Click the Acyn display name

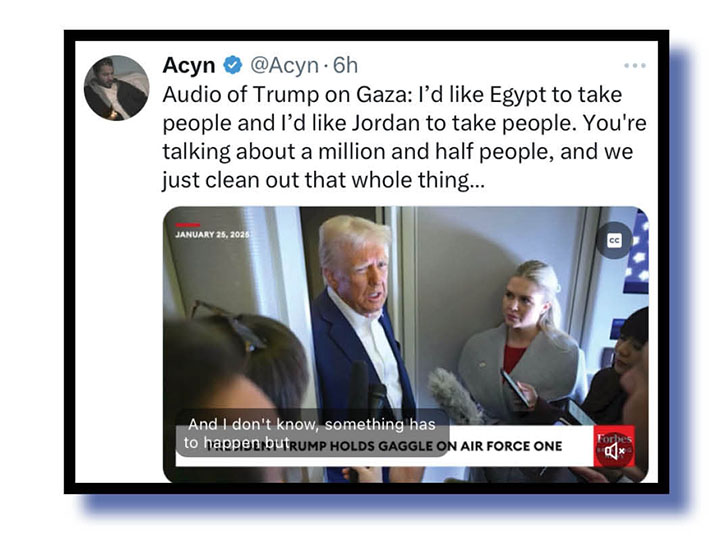[x=189, y=66]
